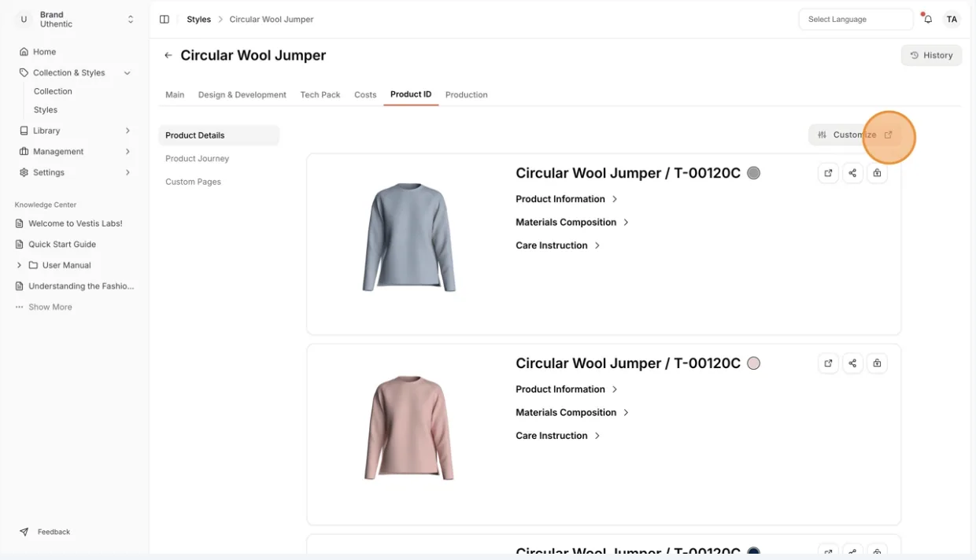Click the Feedback send icon

click(24, 532)
